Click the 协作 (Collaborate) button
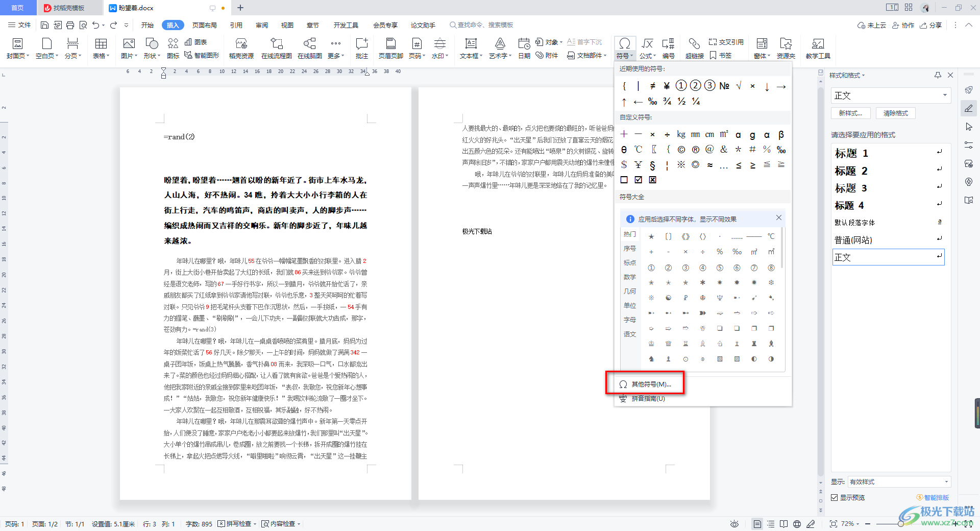The width and height of the screenshot is (980, 531). pyautogui.click(x=903, y=25)
